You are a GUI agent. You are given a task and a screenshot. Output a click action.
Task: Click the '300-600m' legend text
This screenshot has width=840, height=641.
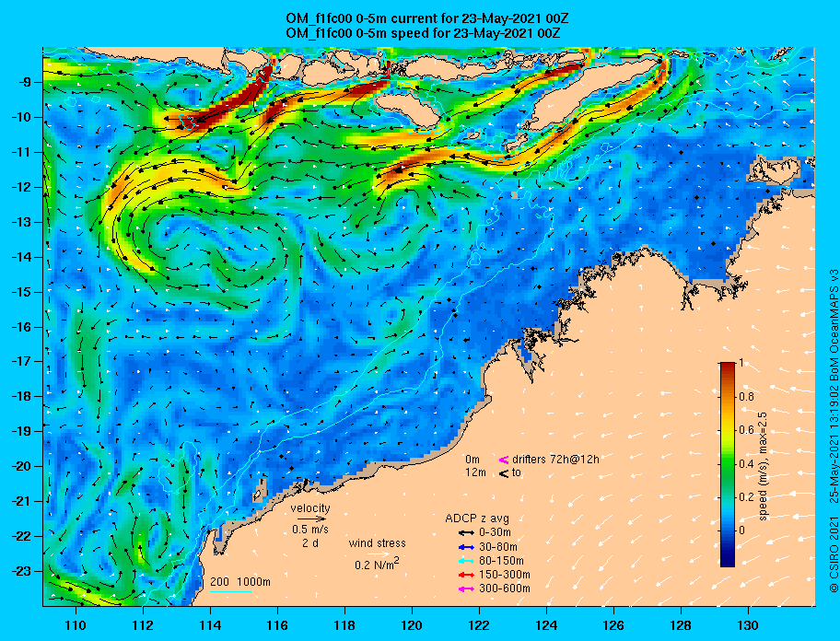point(504,589)
